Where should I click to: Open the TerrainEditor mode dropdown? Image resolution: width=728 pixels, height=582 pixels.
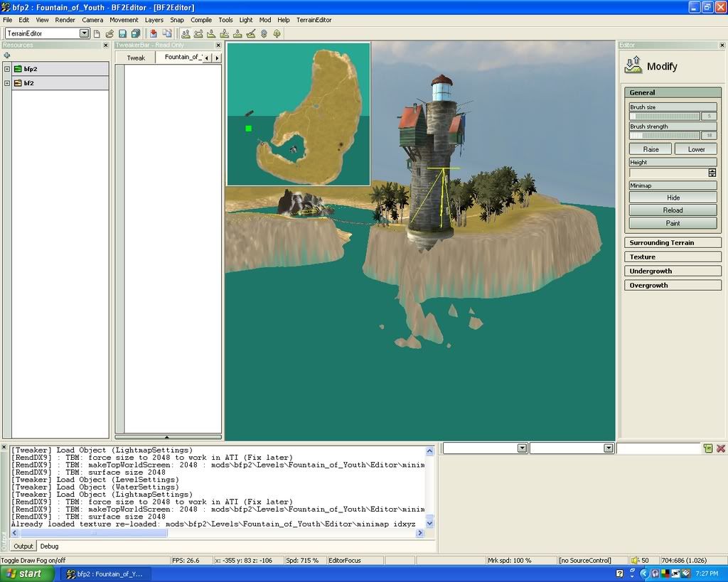coord(84,33)
